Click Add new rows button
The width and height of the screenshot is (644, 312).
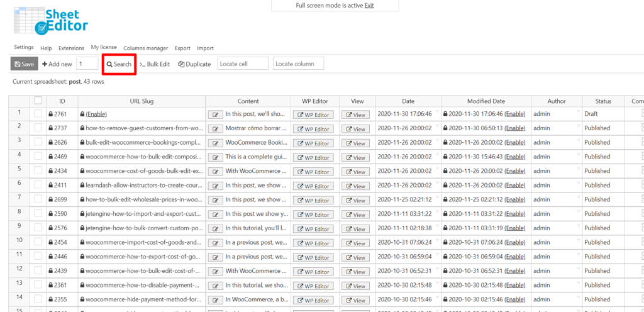coord(57,64)
